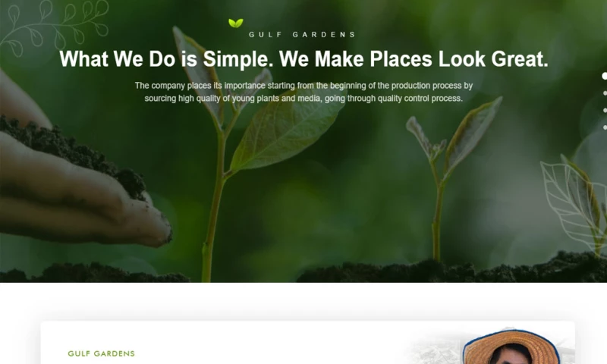Select the 'What We Do is Simple' headline
The height and width of the screenshot is (364, 607).
point(304,59)
